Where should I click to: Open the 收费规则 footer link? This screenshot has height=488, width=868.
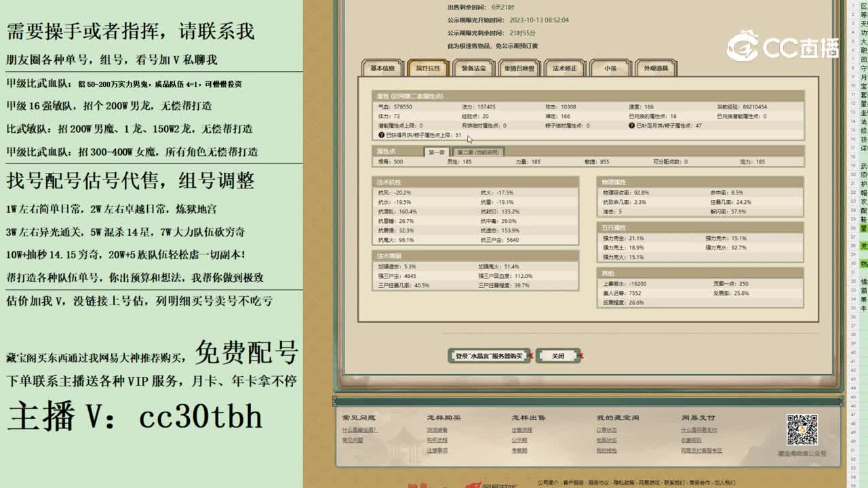[692, 440]
